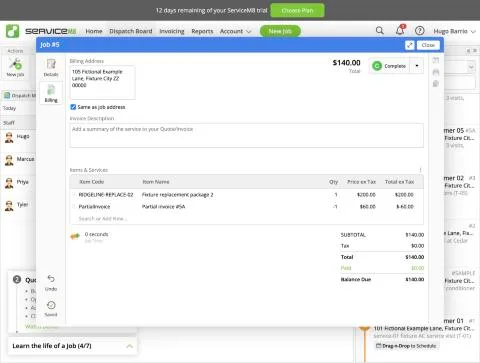Click the 0 seconds job time text
The width and height of the screenshot is (480, 363).
click(x=96, y=234)
